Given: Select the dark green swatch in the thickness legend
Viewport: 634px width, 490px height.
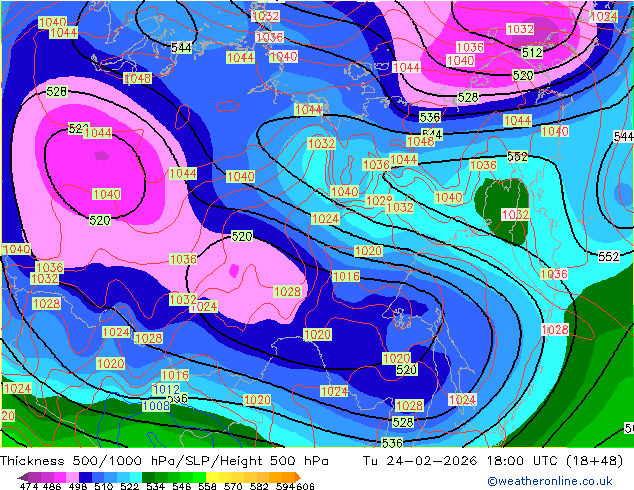Looking at the screenshot, I should [x=148, y=477].
